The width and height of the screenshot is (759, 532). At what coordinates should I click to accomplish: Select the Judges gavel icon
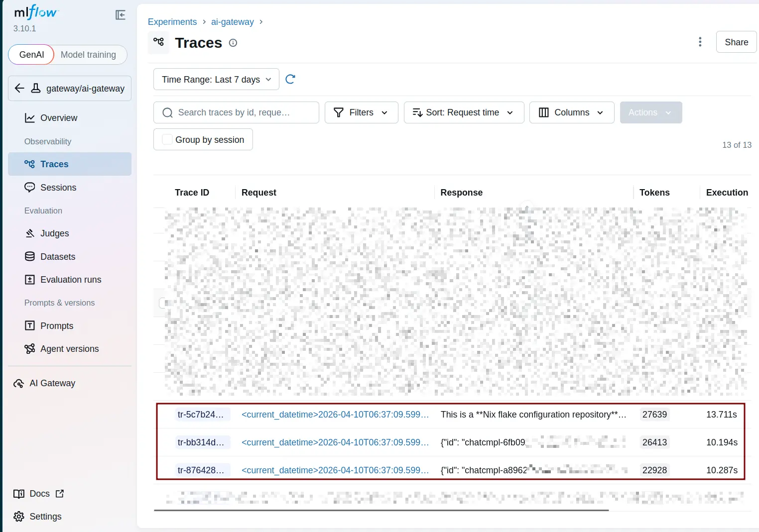click(29, 233)
